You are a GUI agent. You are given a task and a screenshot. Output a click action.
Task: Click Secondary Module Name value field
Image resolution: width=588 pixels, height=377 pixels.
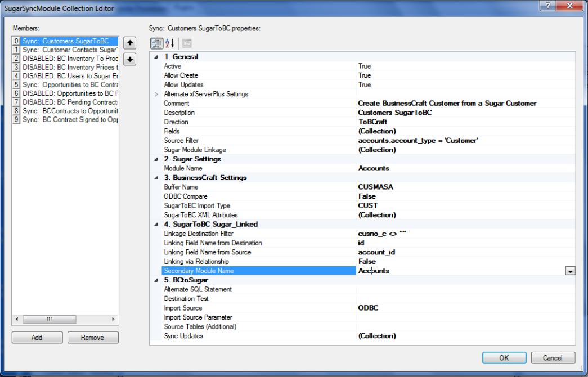[x=460, y=271]
